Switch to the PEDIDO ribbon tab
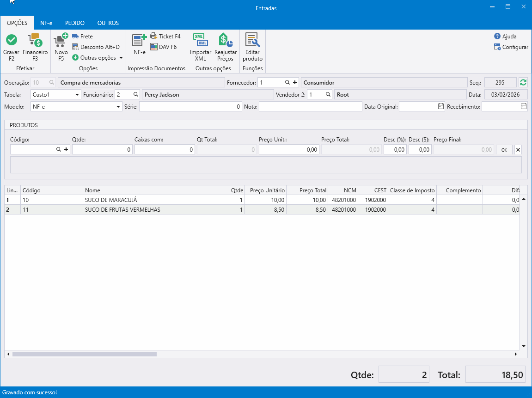Viewport: 532px width, 398px height. coord(74,23)
